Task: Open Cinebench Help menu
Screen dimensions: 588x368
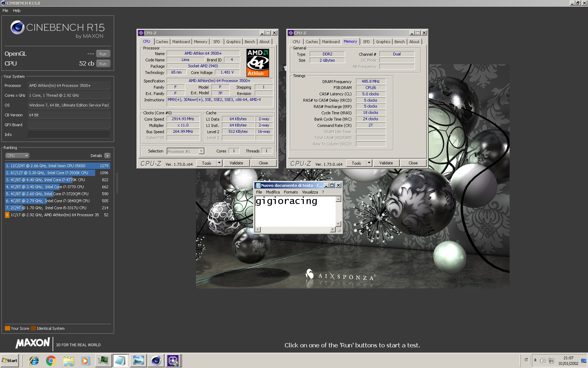Action: coord(17,11)
